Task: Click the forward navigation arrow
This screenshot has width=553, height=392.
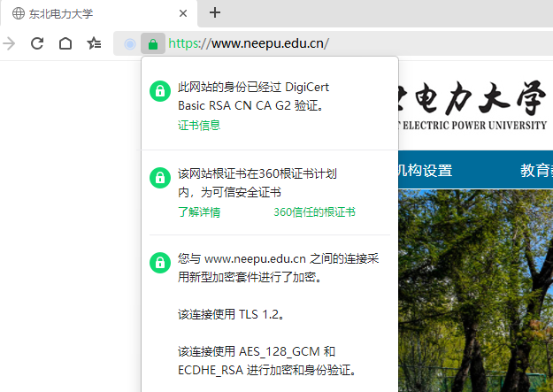Action: pyautogui.click(x=9, y=43)
